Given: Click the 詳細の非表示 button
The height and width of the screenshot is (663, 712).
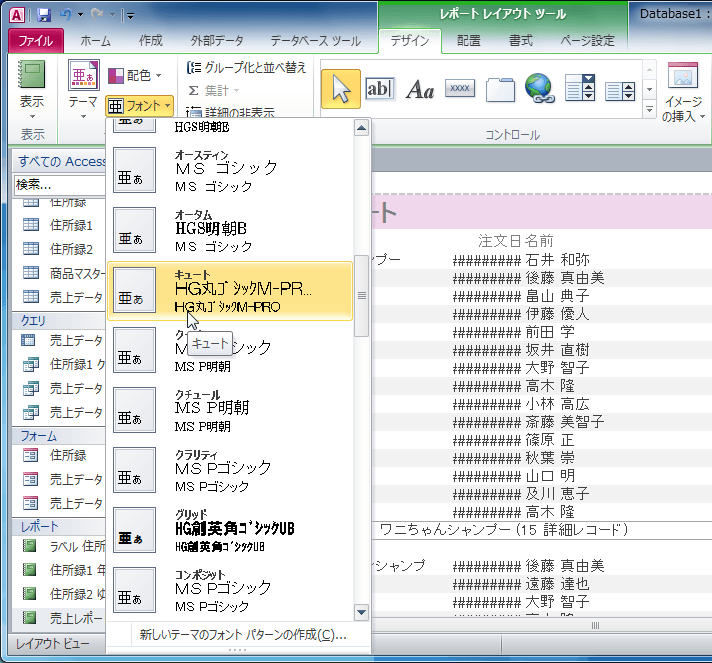Looking at the screenshot, I should [x=230, y=112].
